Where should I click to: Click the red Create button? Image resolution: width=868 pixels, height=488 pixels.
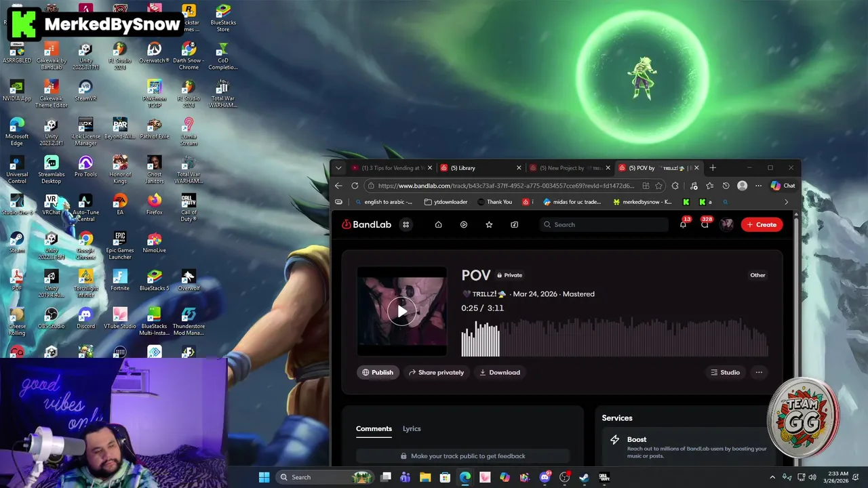[762, 224]
